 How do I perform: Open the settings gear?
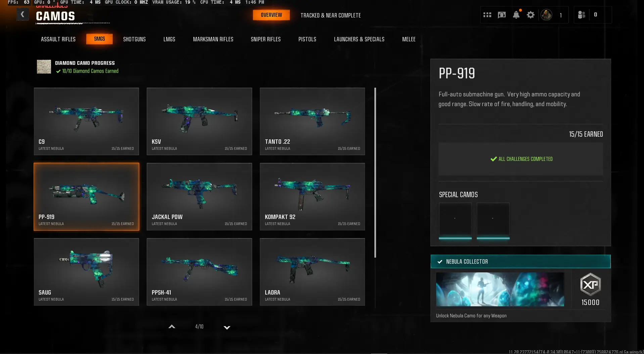[x=531, y=15]
